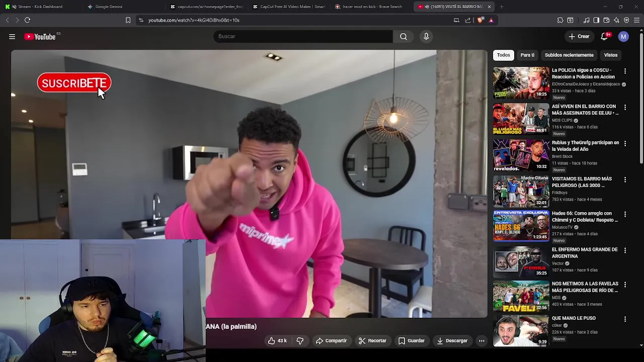This screenshot has height=362, width=644.
Task: Dislike the video with thumbs down
Action: [300, 341]
